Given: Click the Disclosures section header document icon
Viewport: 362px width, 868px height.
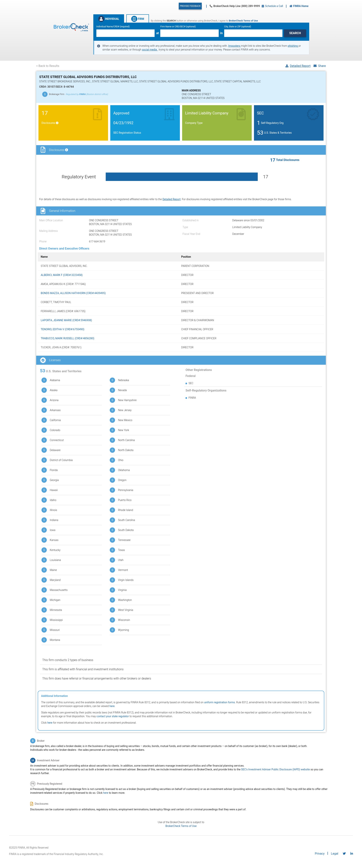Looking at the screenshot, I should tap(43, 150).
